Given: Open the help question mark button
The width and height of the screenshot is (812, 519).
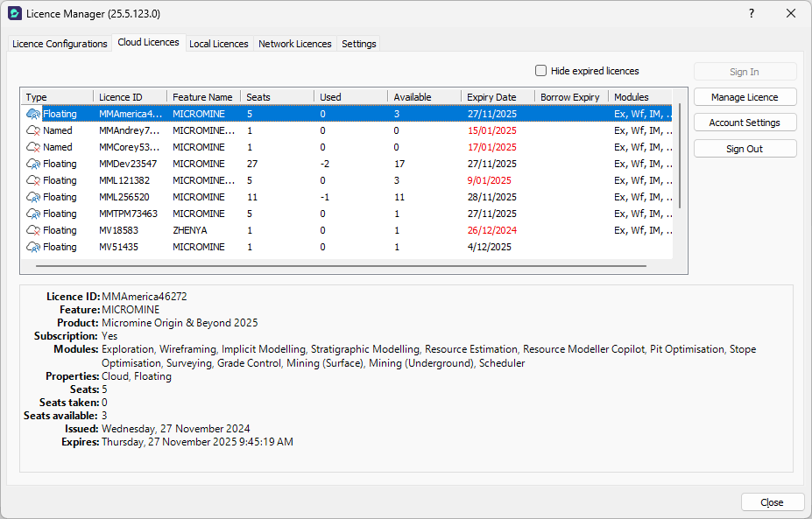Looking at the screenshot, I should coord(752,13).
